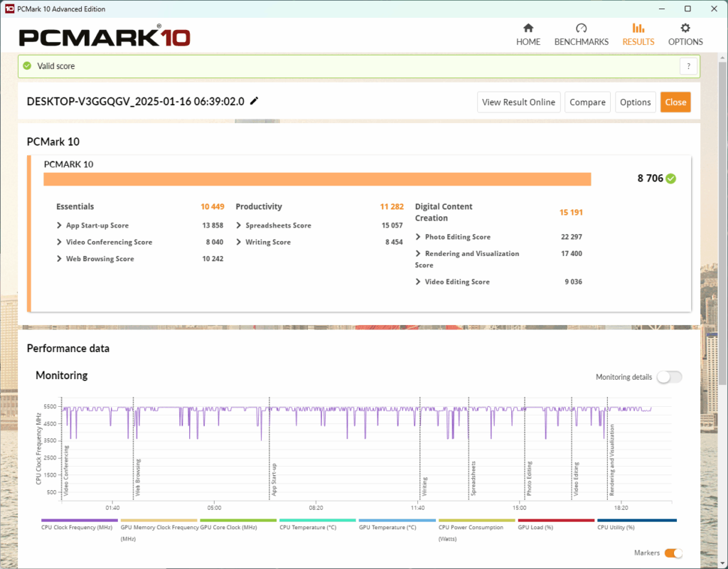Viewport: 728px width, 569px height.
Task: Click the CPU Temperature legend swatch
Action: coord(318,520)
